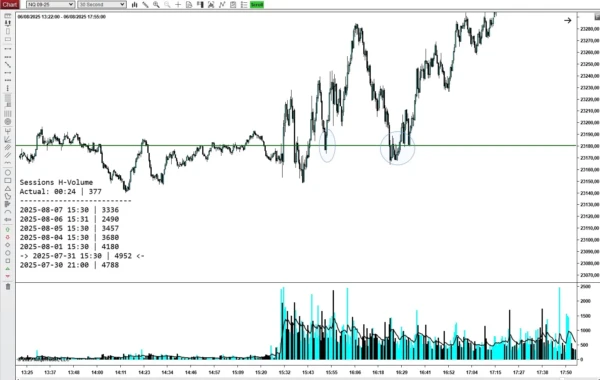Click the 2025-08-04 15:30 | 3680 row

tap(69, 237)
